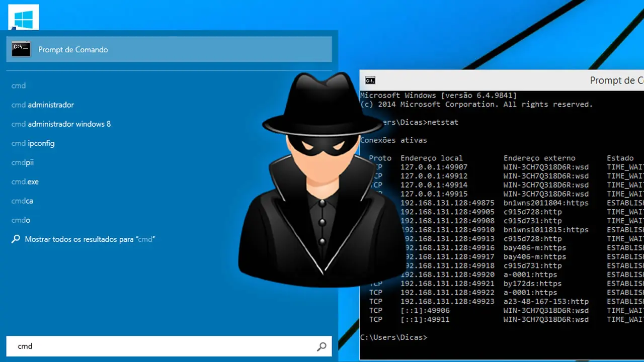Click the typed "netstat" command

[x=442, y=122]
